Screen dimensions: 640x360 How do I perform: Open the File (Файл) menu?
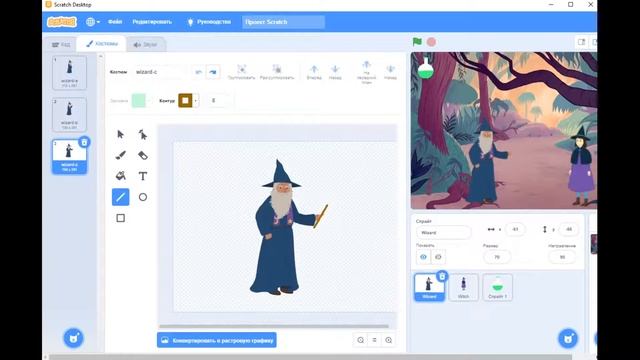click(115, 22)
